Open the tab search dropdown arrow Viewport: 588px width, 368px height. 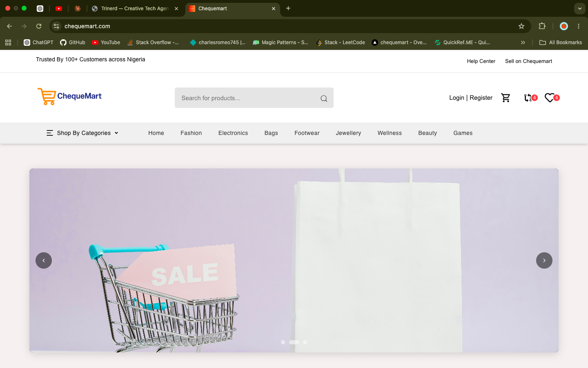tap(579, 8)
